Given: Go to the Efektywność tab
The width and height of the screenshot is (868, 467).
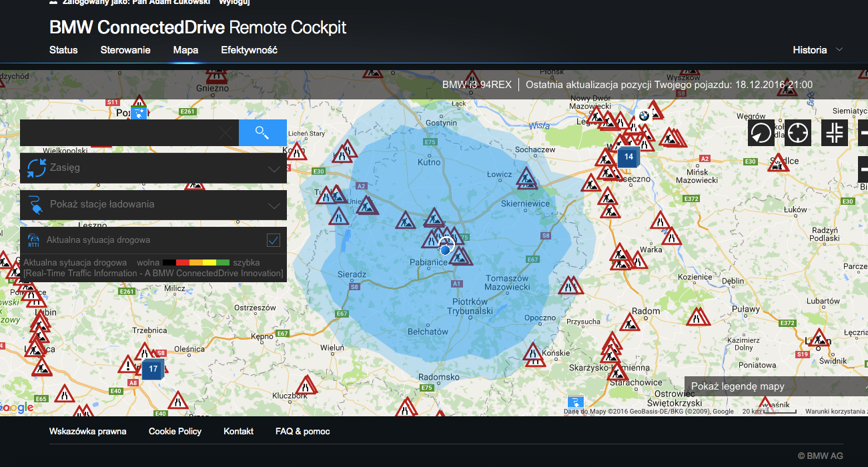Looking at the screenshot, I should click(249, 50).
